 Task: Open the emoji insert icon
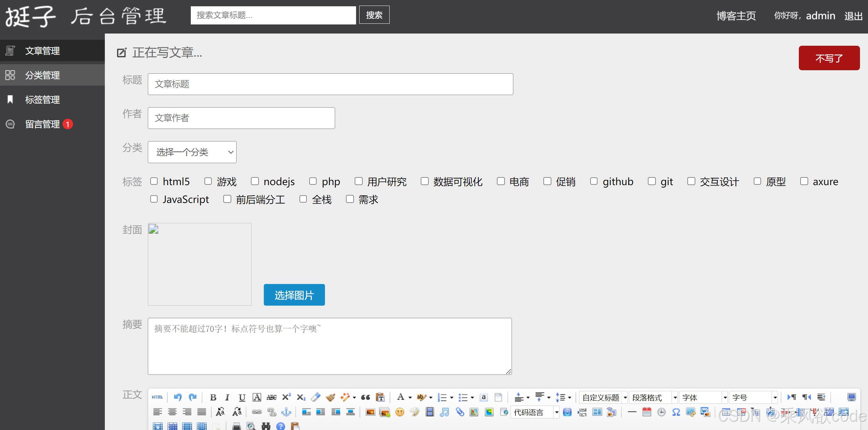399,412
